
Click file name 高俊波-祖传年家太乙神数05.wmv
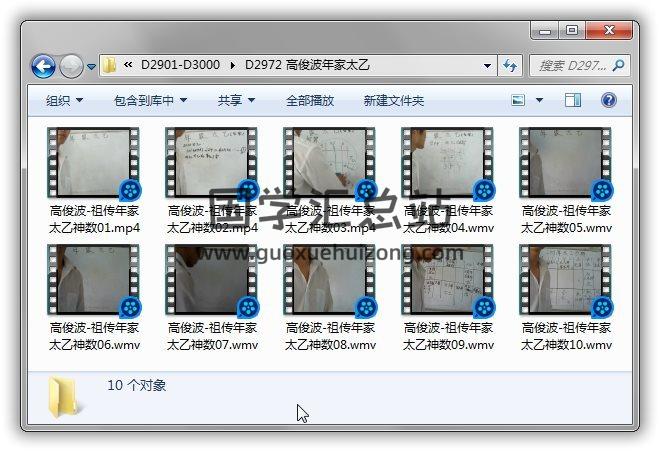point(566,219)
